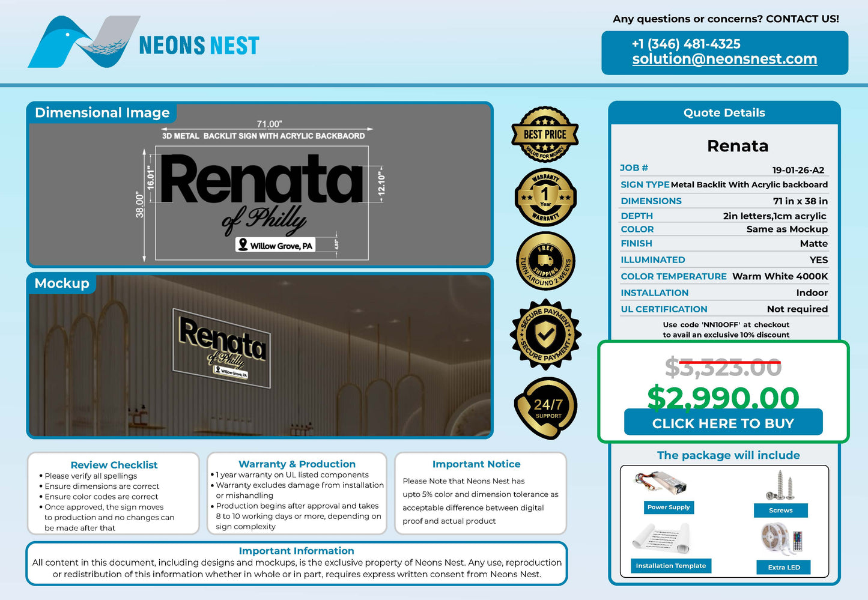
Task: Click the Power Supply label
Action: coord(669,508)
